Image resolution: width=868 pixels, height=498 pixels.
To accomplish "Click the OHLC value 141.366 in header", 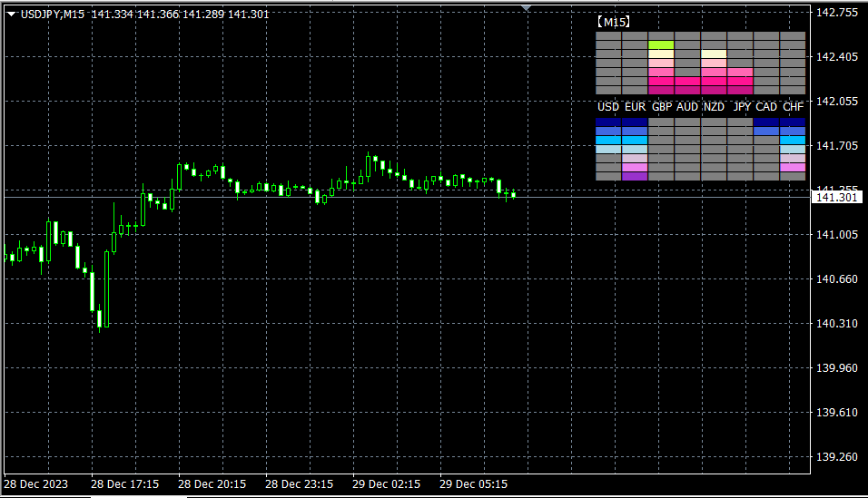I will [x=158, y=15].
